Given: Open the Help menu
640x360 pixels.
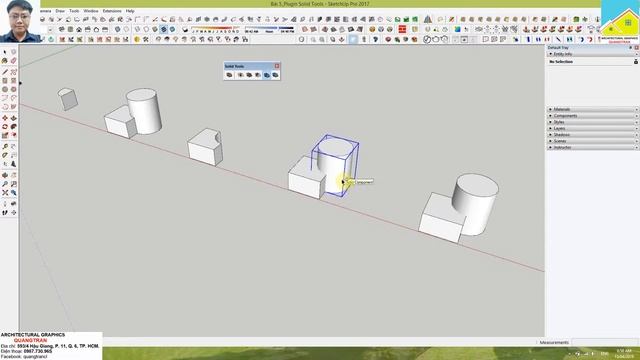Looking at the screenshot, I should pos(130,11).
